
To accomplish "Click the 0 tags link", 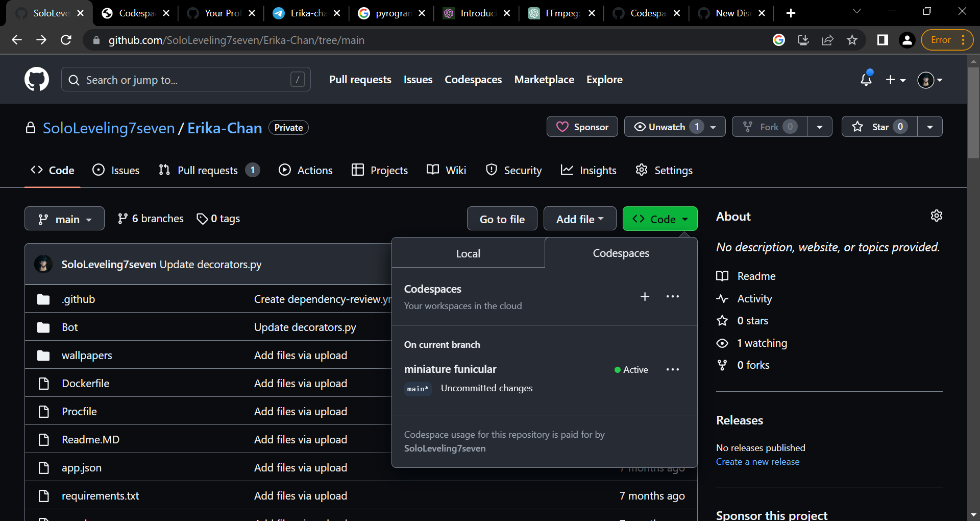I will 218,219.
